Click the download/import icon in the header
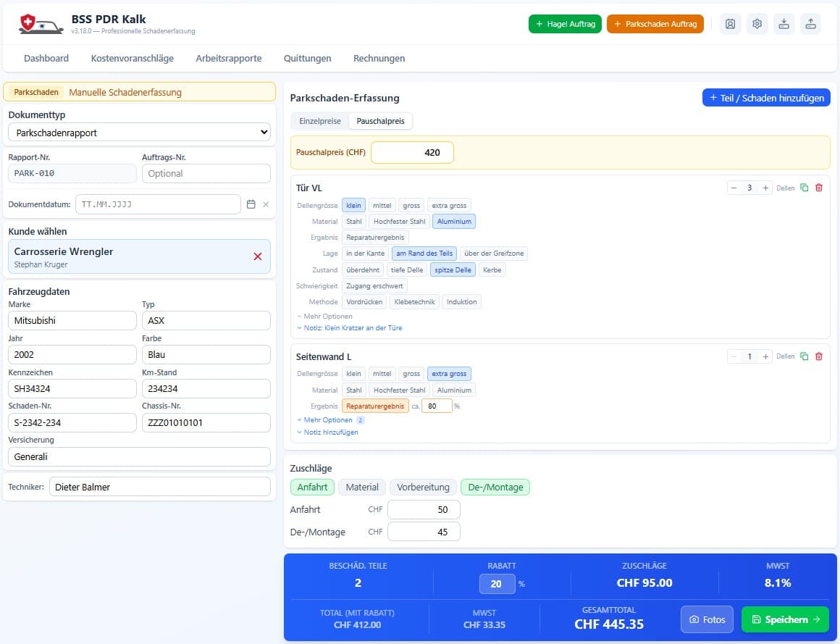 click(784, 24)
